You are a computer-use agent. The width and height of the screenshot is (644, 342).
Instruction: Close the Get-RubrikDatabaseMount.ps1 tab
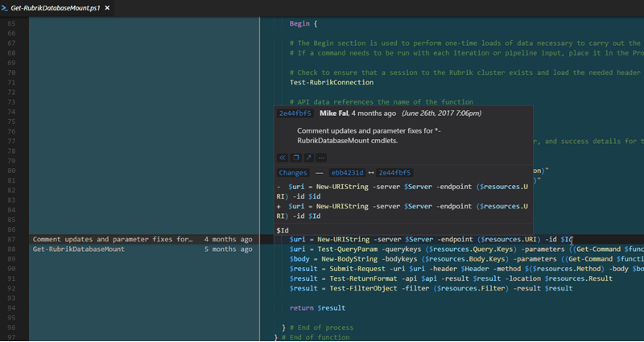[109, 8]
